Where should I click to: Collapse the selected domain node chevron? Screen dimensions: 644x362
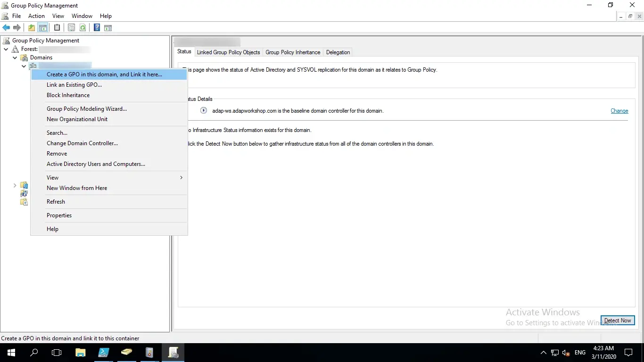pos(24,66)
